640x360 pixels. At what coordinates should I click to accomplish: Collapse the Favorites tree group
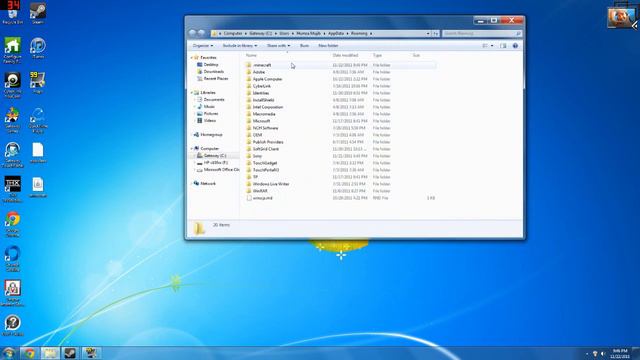click(192, 58)
